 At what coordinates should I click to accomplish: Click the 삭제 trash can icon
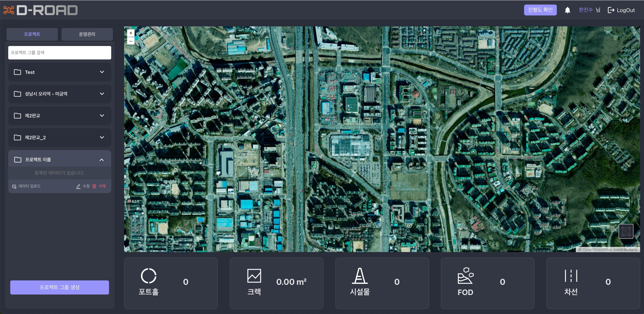tap(94, 186)
